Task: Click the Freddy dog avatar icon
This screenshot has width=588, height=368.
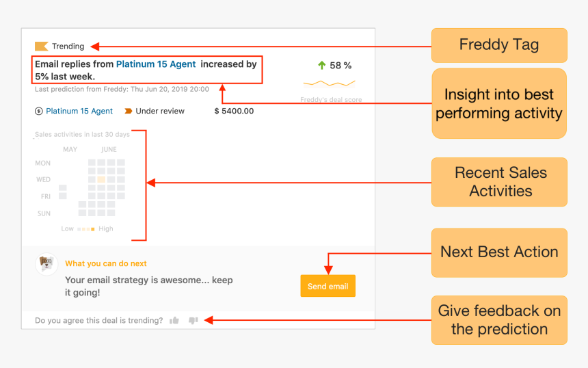Action: (46, 264)
